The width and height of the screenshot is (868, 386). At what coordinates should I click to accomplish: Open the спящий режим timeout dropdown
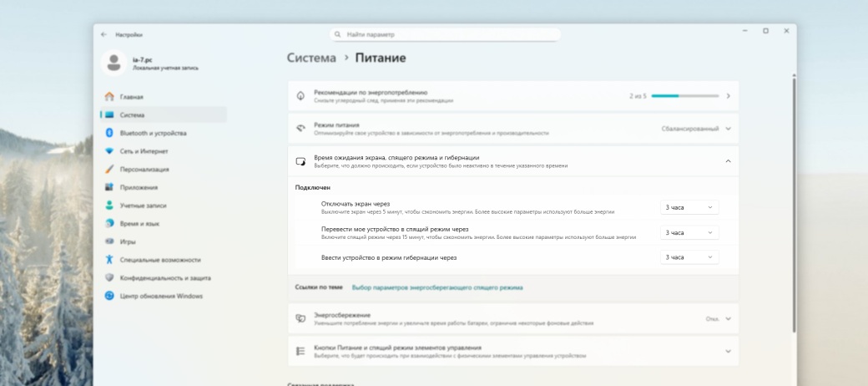[x=689, y=232]
